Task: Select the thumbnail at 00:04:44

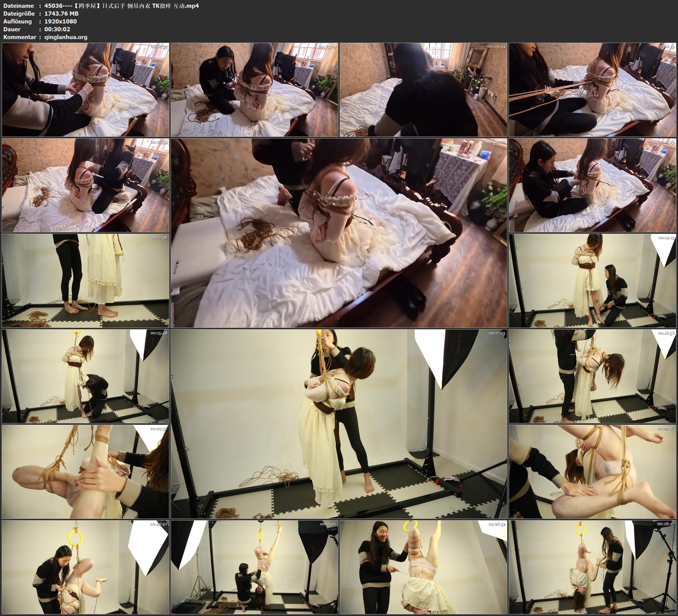Action: click(x=423, y=89)
